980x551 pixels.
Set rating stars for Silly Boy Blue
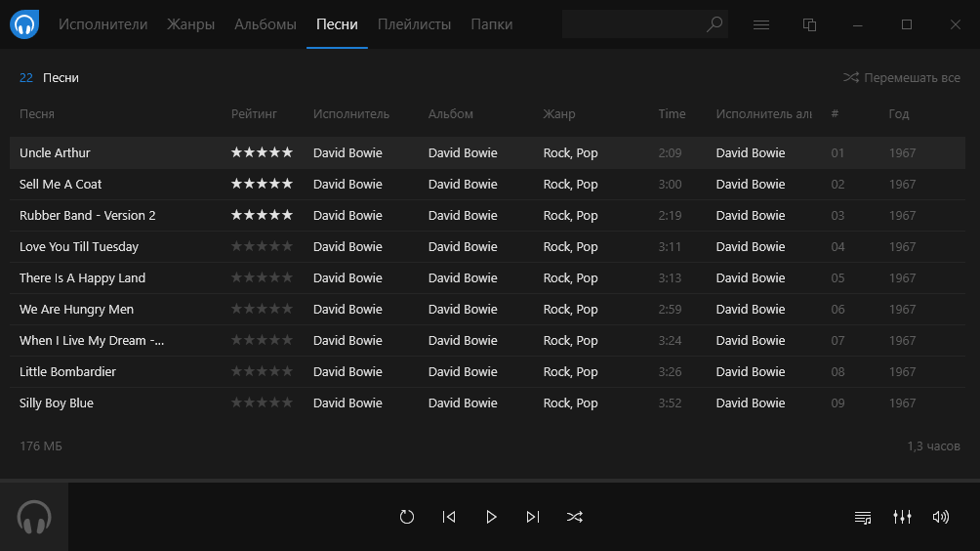[x=262, y=403]
